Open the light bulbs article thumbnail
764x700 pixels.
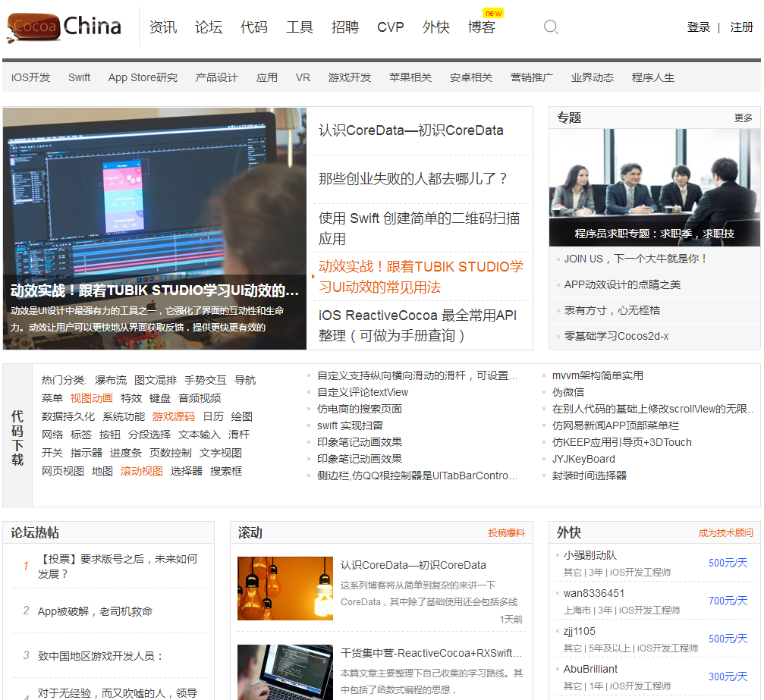tap(285, 589)
